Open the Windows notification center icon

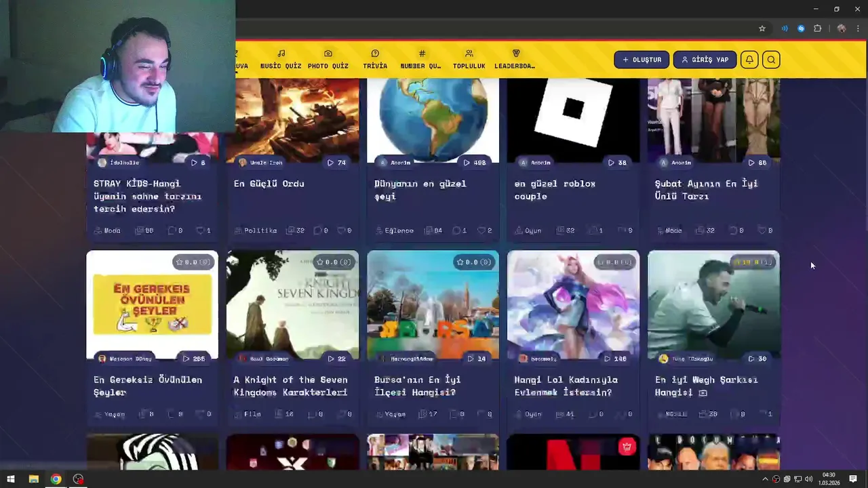coord(853,479)
